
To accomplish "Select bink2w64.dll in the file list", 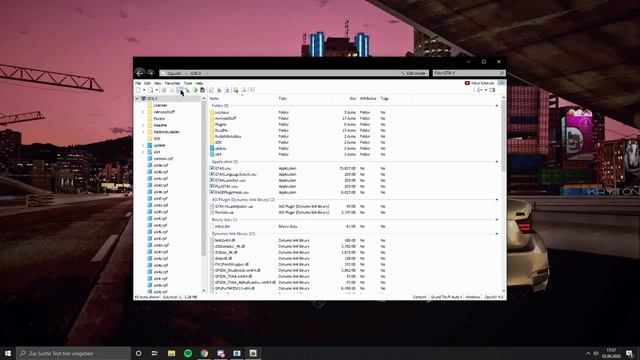I will point(225,240).
